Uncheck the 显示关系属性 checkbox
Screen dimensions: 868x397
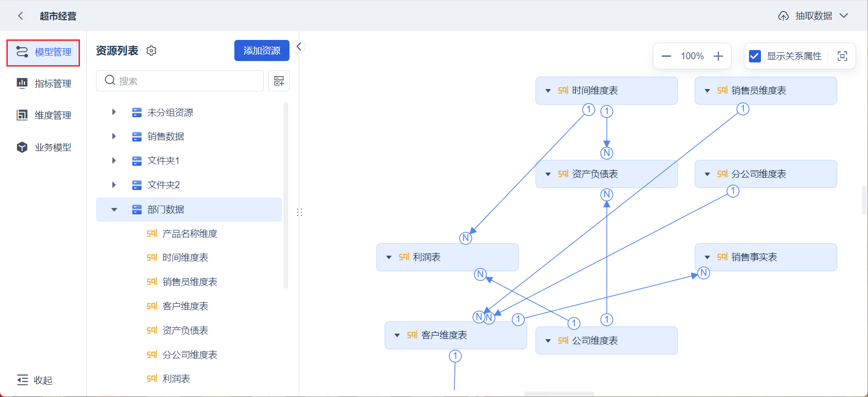coord(755,56)
